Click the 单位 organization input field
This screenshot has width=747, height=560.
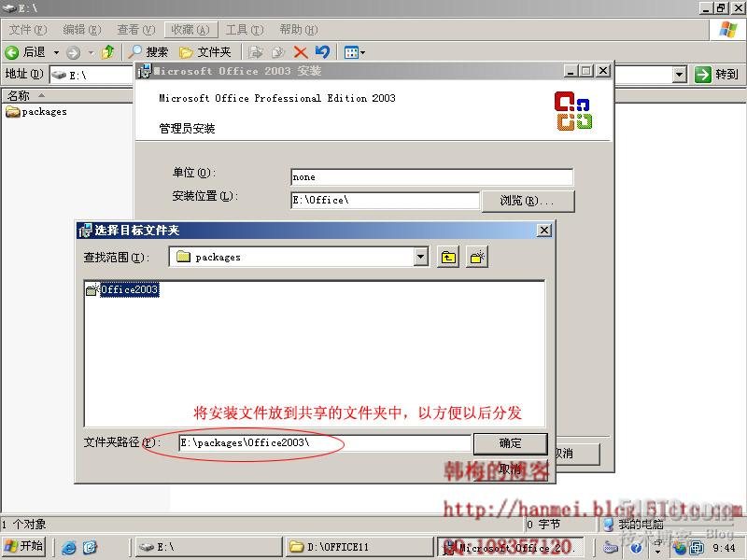(x=431, y=177)
